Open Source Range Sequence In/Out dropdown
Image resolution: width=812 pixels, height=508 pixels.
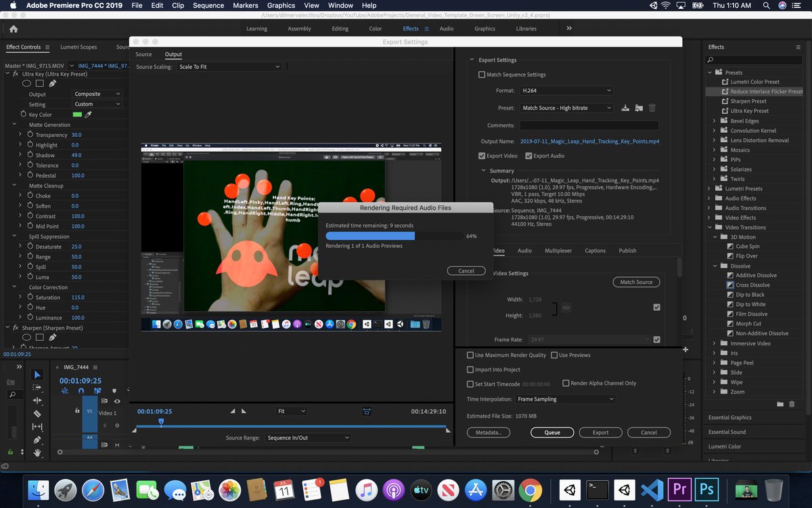308,438
